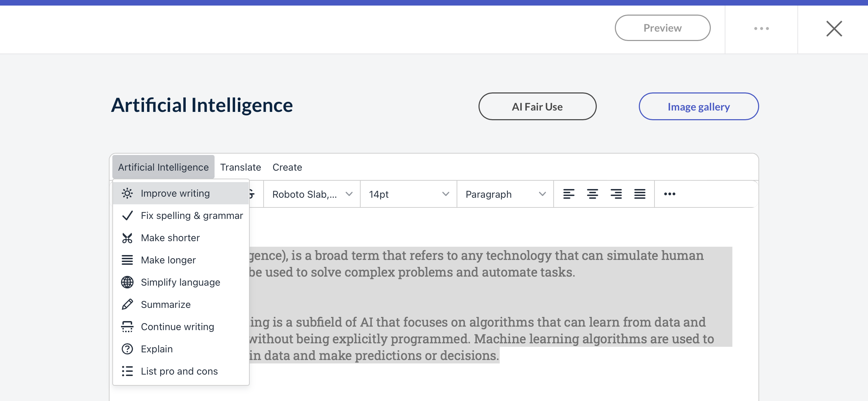Choose Fix spelling & grammar option
Image resolution: width=868 pixels, height=401 pixels.
[192, 216]
